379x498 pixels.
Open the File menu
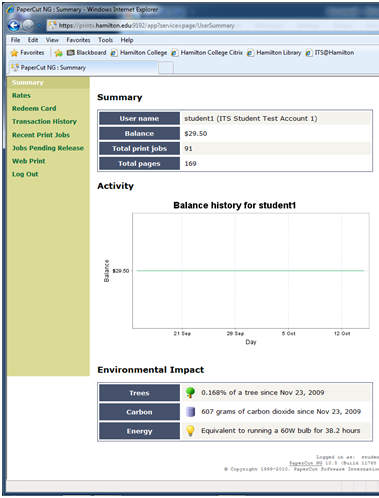point(15,40)
